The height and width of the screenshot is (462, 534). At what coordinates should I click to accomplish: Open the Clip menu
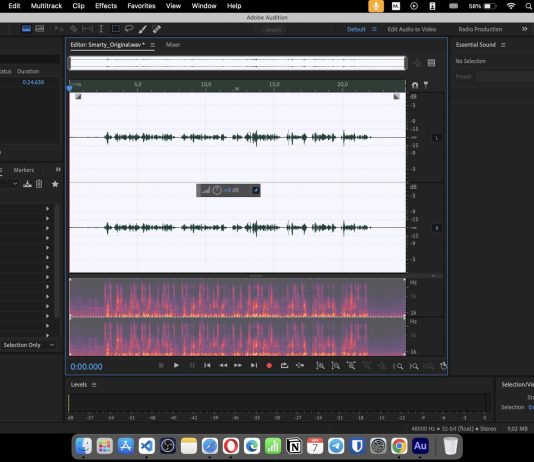point(78,6)
